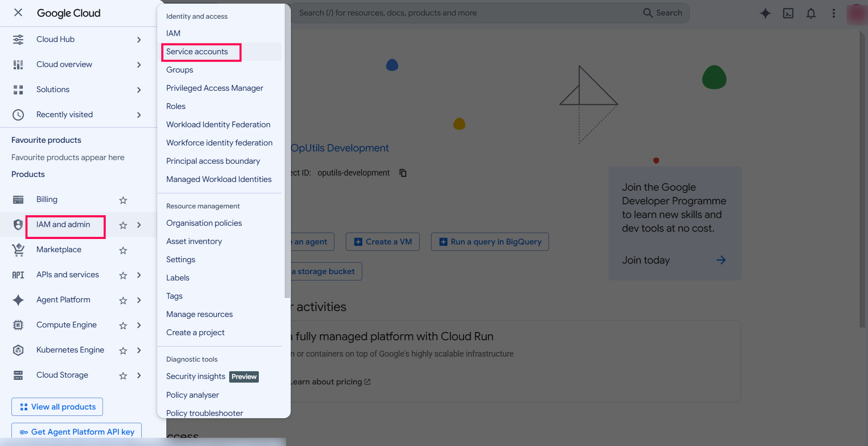Image resolution: width=868 pixels, height=446 pixels.
Task: Open the Learn about pricing link
Action: pyautogui.click(x=331, y=382)
